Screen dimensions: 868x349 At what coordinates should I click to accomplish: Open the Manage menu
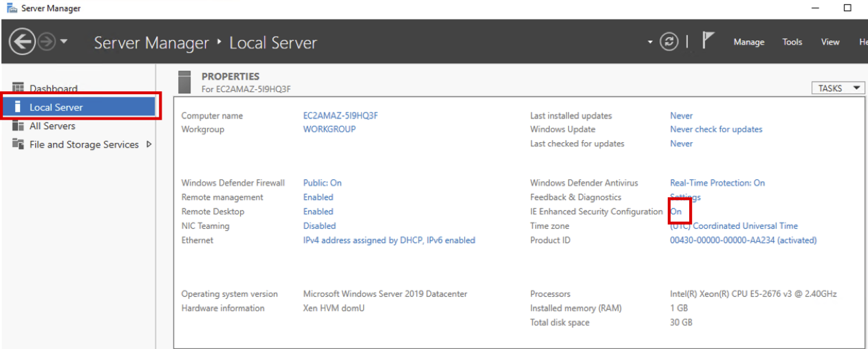pyautogui.click(x=748, y=42)
